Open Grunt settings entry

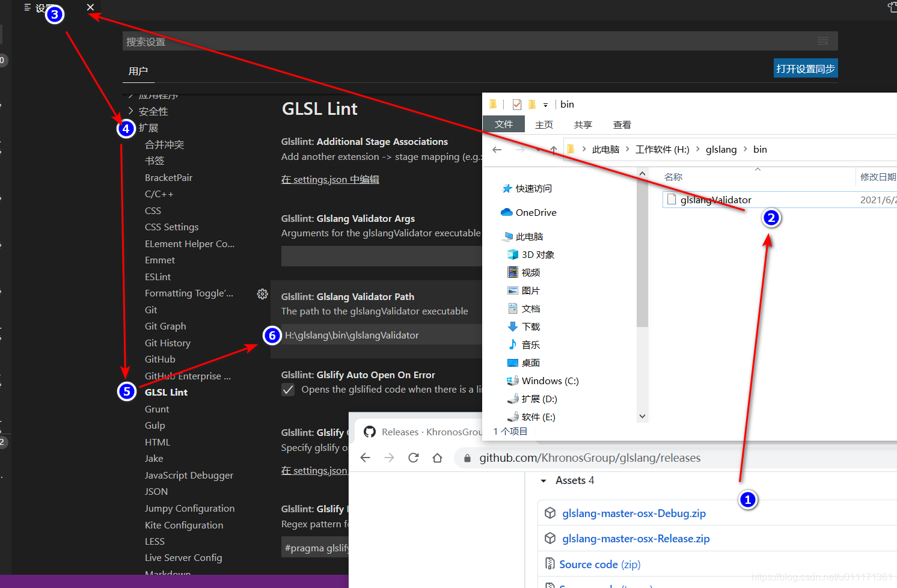pyautogui.click(x=157, y=409)
